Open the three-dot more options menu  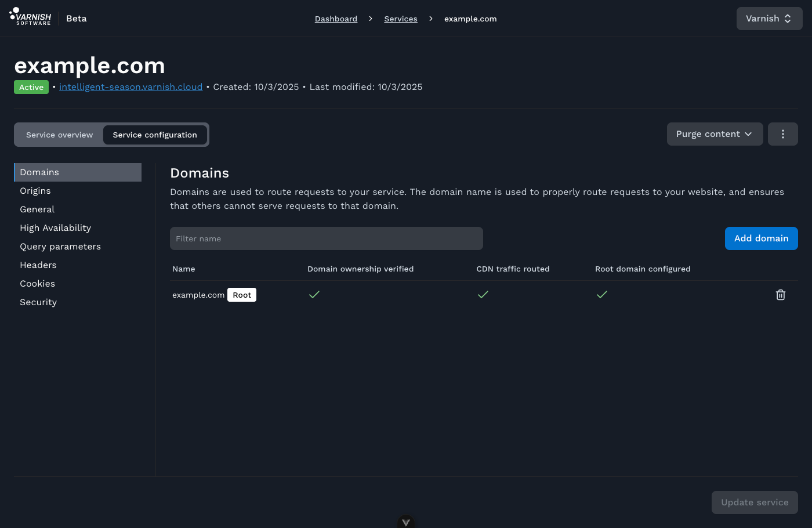click(782, 134)
